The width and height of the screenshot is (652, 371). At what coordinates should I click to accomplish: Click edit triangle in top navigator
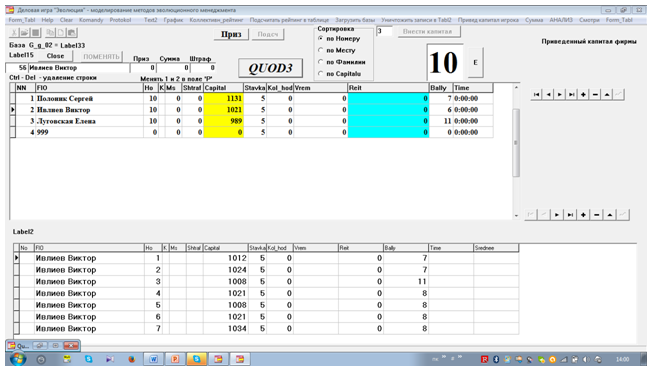tap(607, 94)
